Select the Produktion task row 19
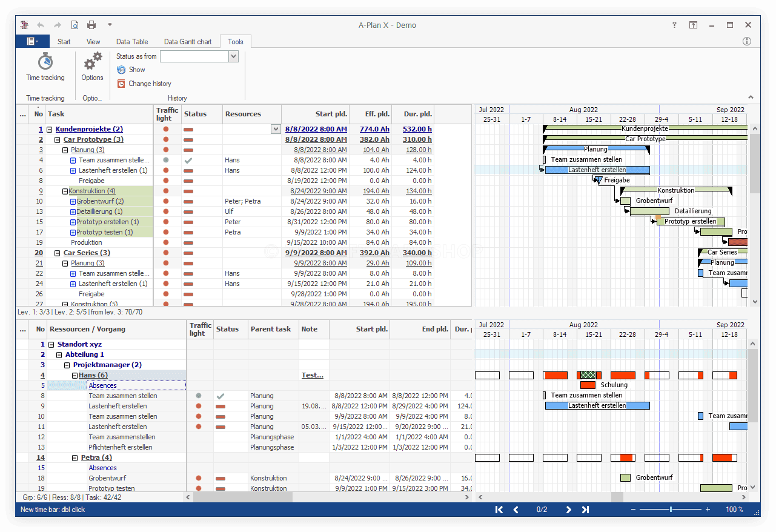The height and width of the screenshot is (532, 776). [x=244, y=242]
